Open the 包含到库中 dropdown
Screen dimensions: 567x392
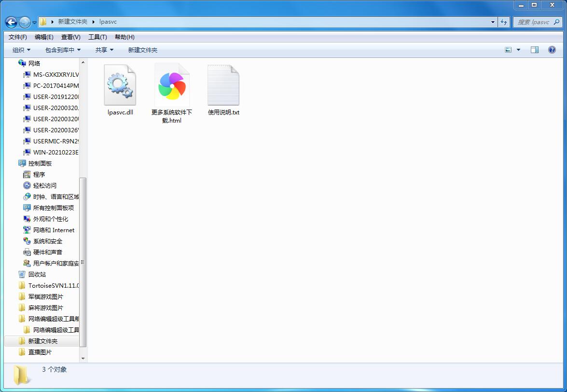[x=63, y=50]
